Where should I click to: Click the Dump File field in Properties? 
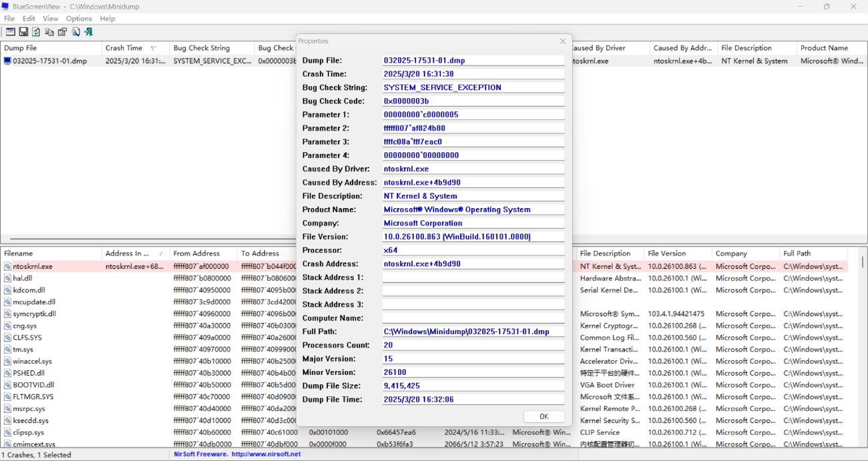click(x=473, y=61)
